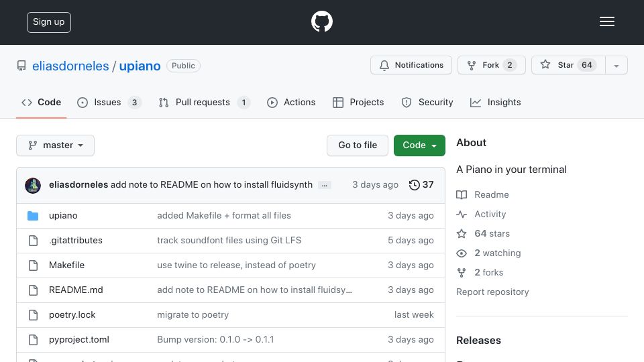Click the file icon beside Makefile
Screen dimensions: 644x362
(33, 265)
